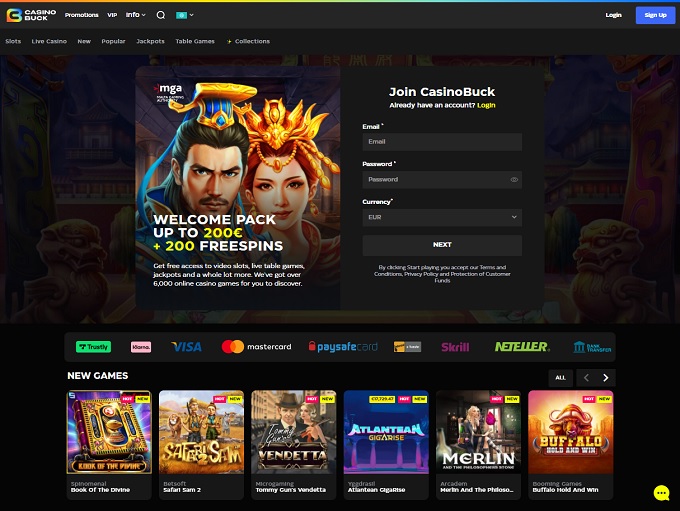Open the Live Casino category

49,42
